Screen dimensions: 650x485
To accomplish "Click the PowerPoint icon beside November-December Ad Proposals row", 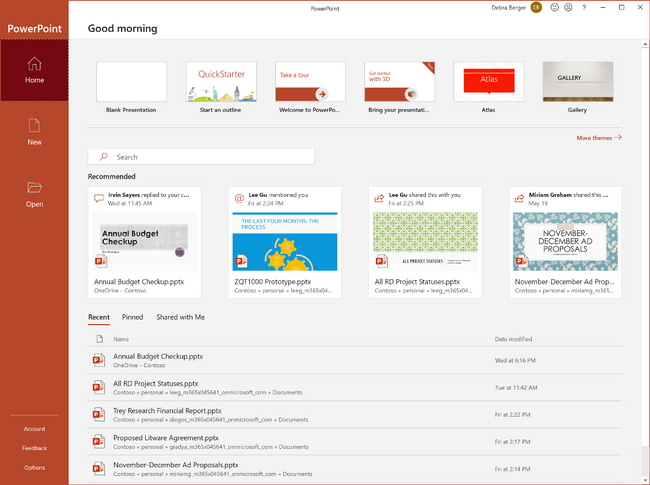I will tap(99, 468).
